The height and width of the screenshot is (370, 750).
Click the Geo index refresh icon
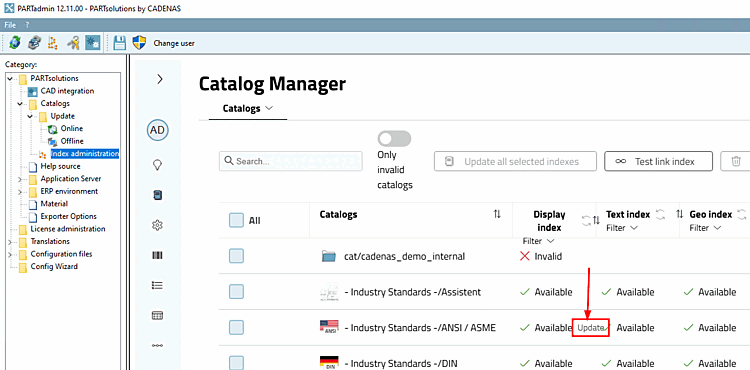[742, 215]
